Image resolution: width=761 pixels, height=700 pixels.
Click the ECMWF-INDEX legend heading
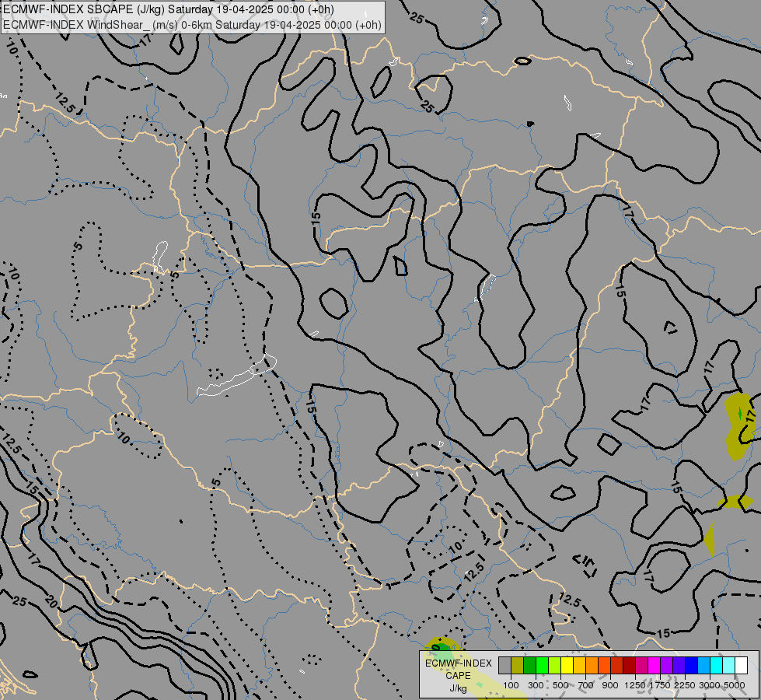click(x=458, y=663)
